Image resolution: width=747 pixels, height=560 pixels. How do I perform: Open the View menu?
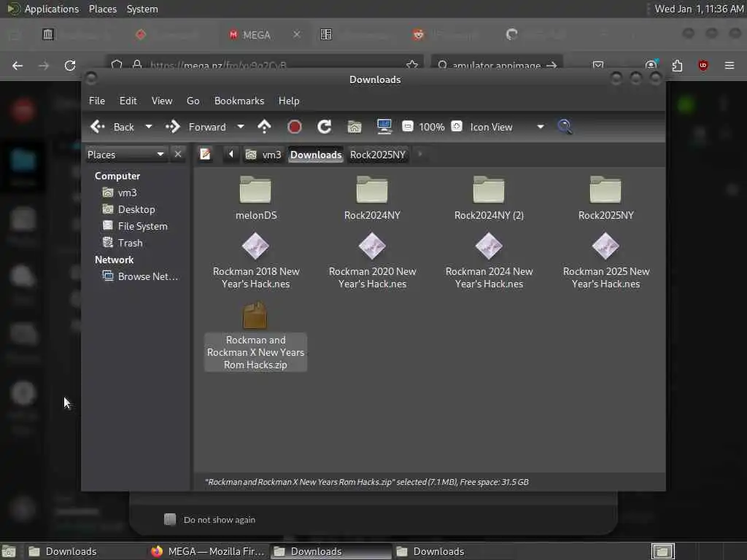pos(162,101)
